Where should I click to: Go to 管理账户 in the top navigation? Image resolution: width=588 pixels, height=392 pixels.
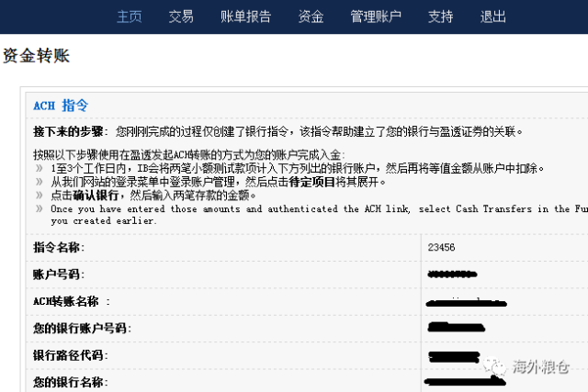click(376, 17)
